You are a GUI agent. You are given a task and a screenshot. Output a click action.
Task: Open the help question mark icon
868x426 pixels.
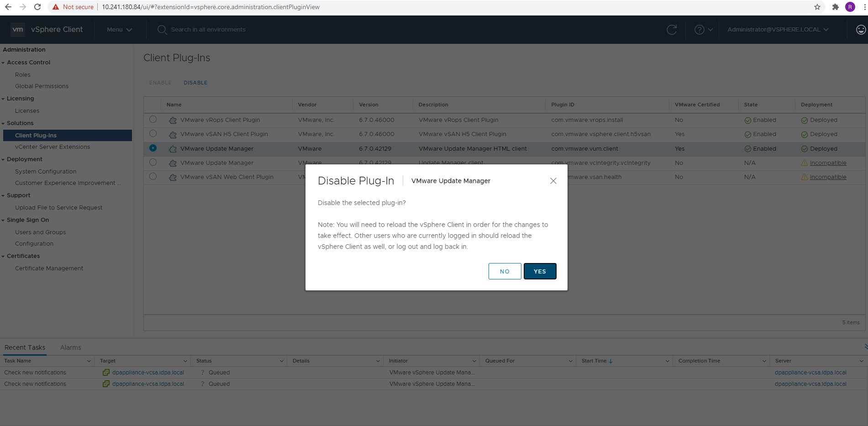coord(699,30)
